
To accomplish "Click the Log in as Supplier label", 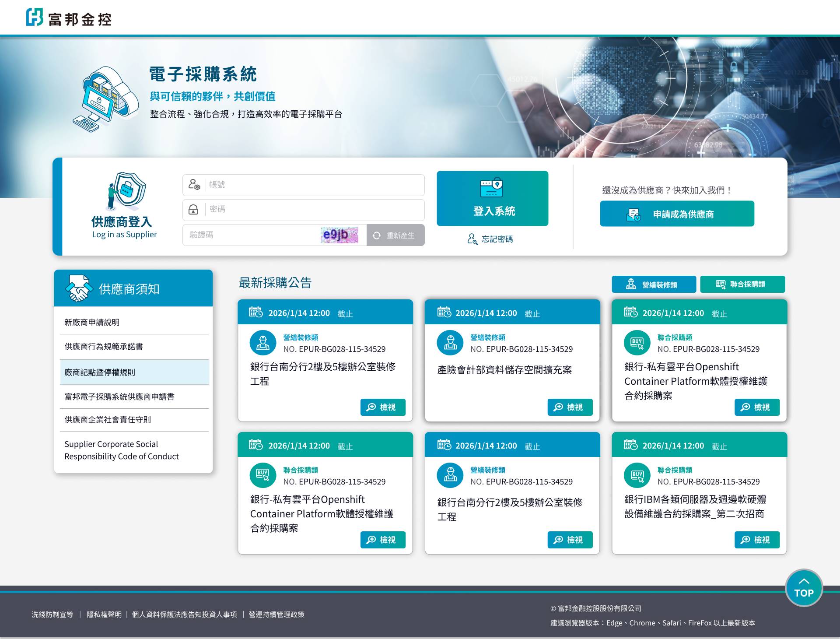I will click(x=124, y=234).
